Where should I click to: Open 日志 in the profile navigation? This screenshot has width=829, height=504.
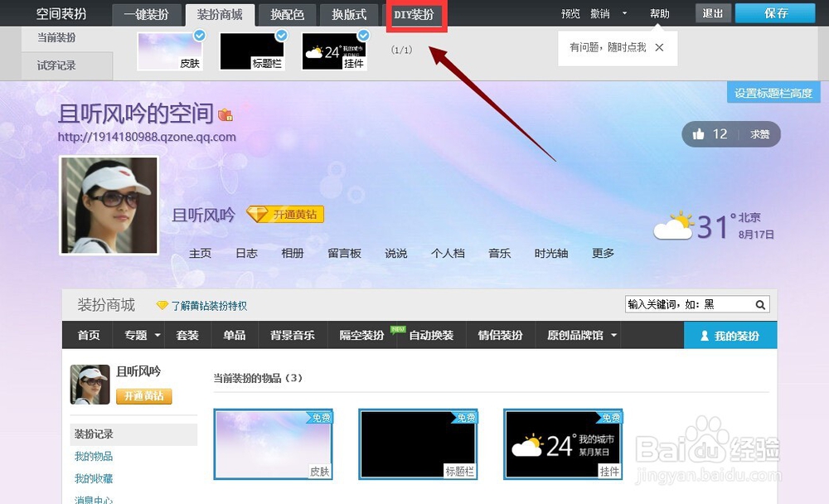246,254
